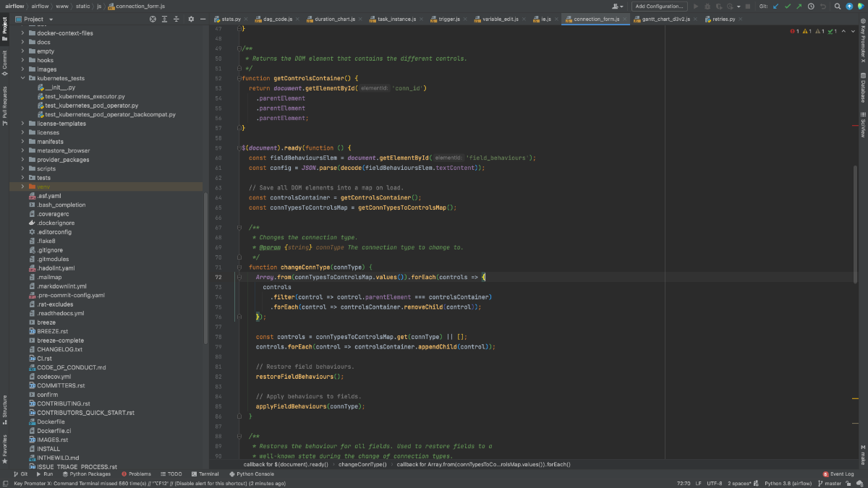Screen dimensions: 868x488
Task: Click Python 3.8 (airflow) interpreter selector
Action: 788,483
